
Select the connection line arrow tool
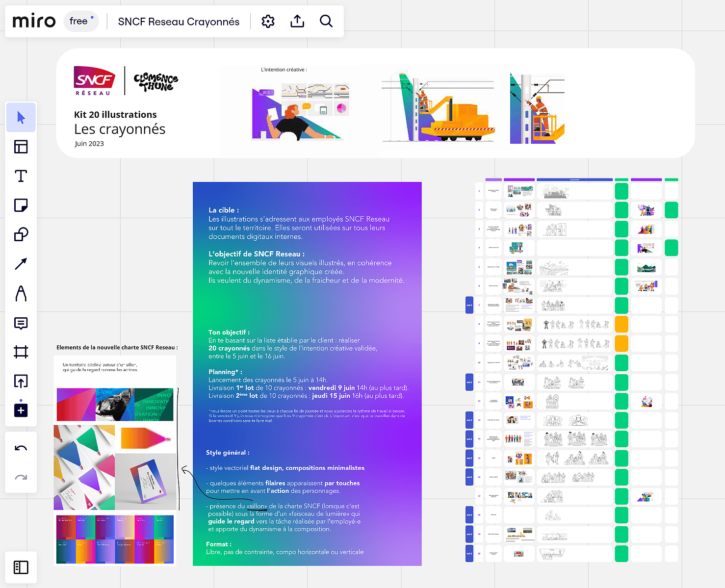[x=21, y=264]
